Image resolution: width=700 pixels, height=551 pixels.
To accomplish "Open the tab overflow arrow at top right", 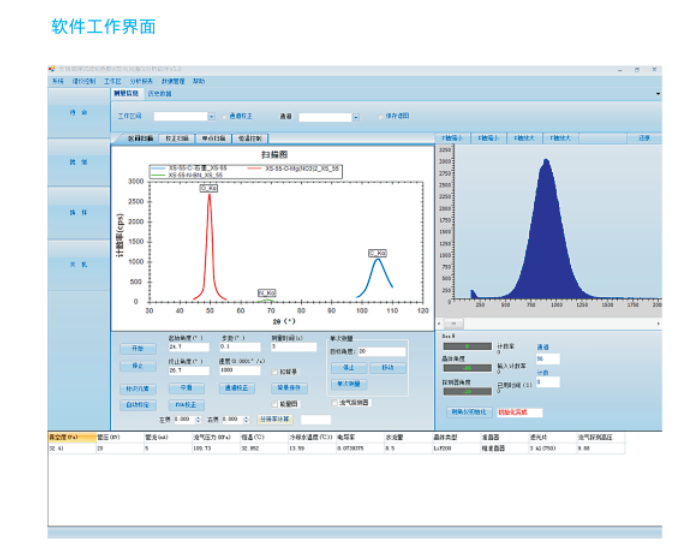I will 658,94.
